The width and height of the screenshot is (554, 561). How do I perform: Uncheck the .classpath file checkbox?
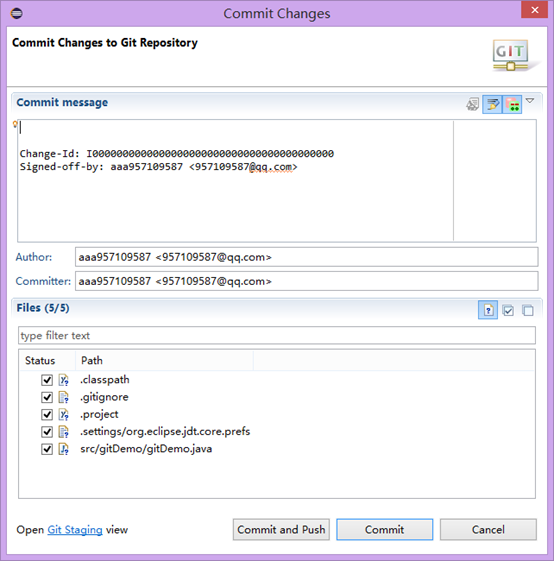(47, 380)
